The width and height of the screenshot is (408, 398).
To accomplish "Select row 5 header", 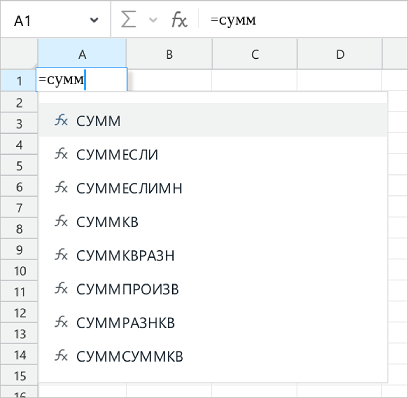I will pos(19,166).
